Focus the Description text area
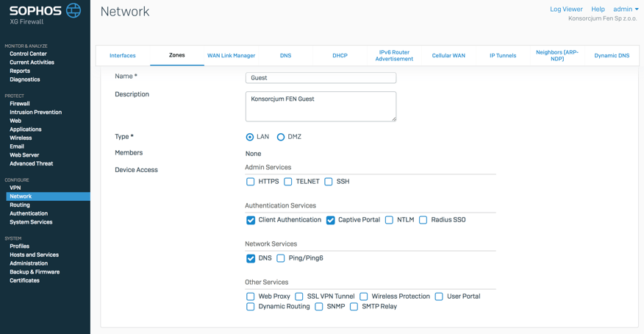The image size is (644, 334). coord(321,107)
